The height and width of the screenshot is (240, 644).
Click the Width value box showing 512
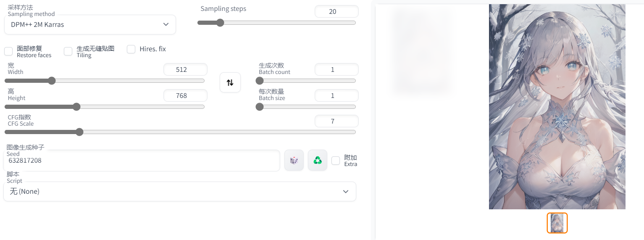click(185, 69)
